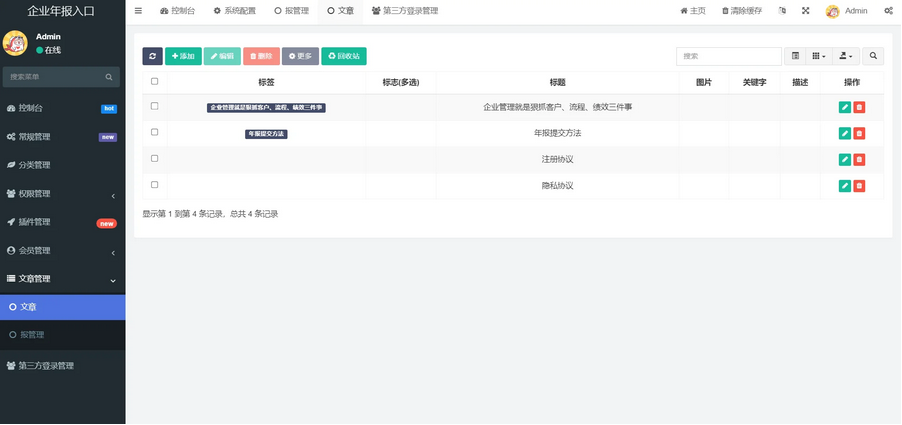Click pencil edit icon for 注册协议
The image size is (902, 425).
pyautogui.click(x=844, y=159)
